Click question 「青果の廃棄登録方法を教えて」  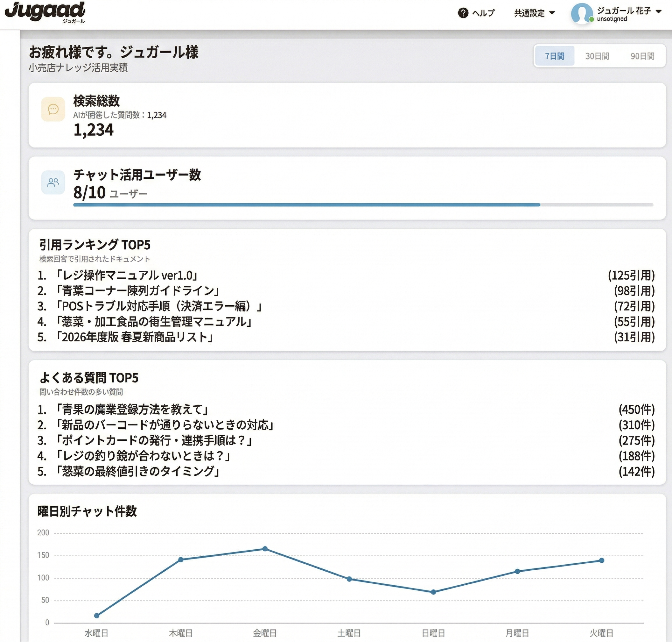pos(132,409)
